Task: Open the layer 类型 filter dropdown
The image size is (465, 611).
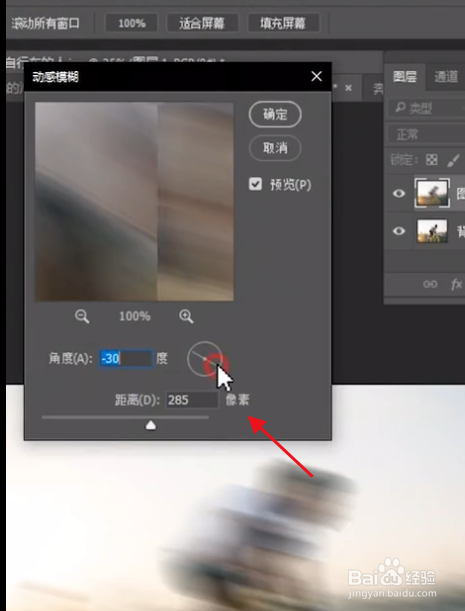Action: tap(427, 108)
